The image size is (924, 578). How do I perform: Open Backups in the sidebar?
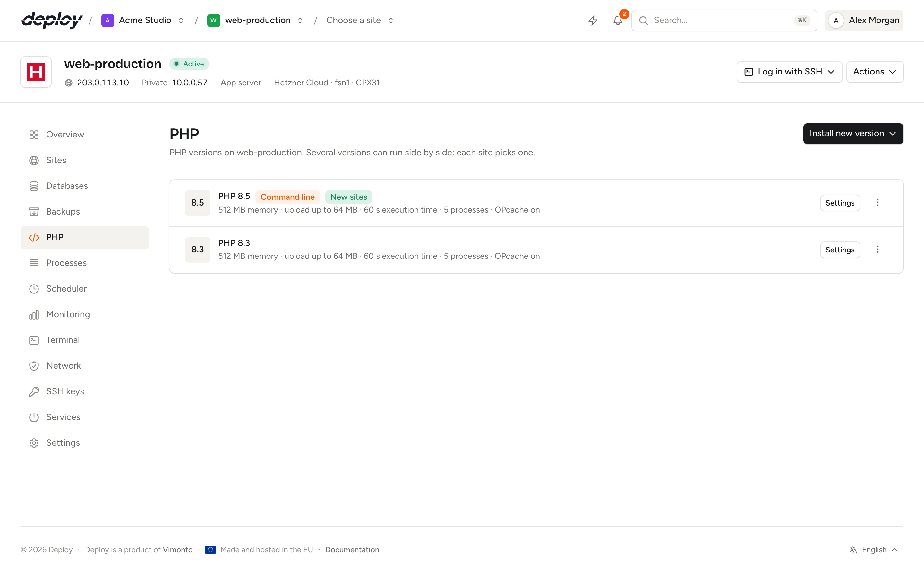pyautogui.click(x=84, y=212)
